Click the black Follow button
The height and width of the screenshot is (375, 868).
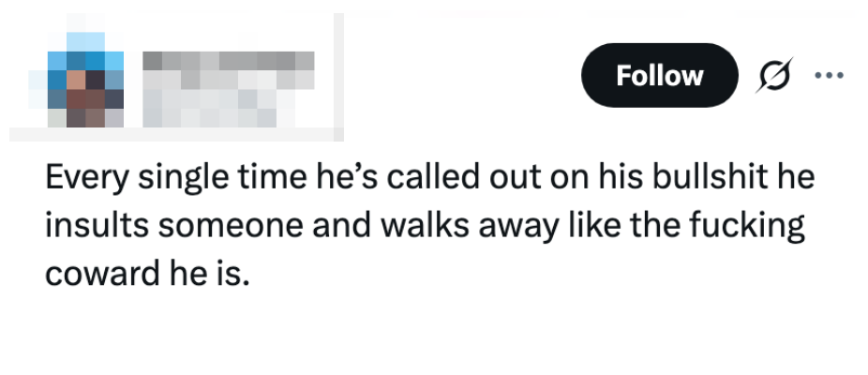pos(659,75)
